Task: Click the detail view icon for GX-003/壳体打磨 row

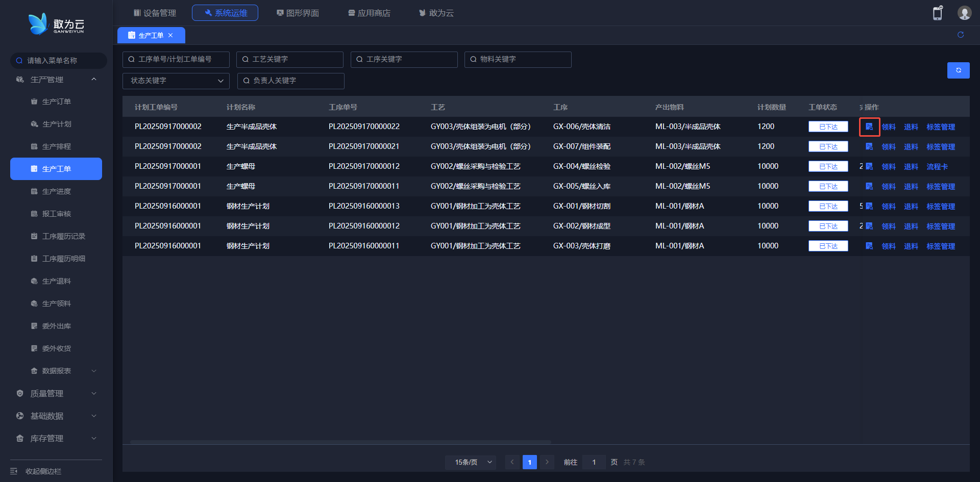Action: (869, 246)
